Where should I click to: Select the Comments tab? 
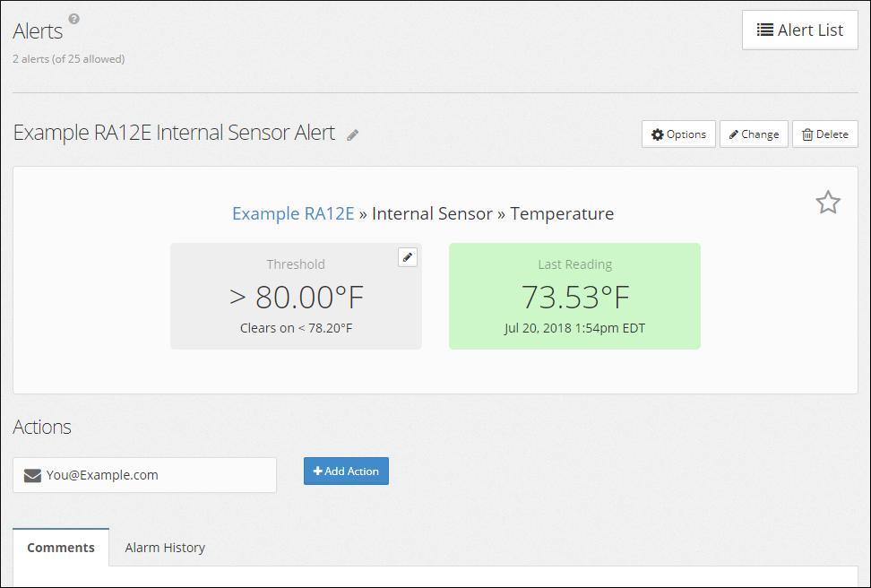click(61, 548)
